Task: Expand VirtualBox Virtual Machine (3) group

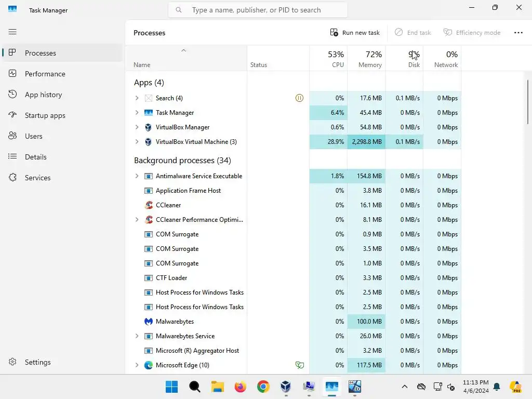Action: (x=137, y=142)
